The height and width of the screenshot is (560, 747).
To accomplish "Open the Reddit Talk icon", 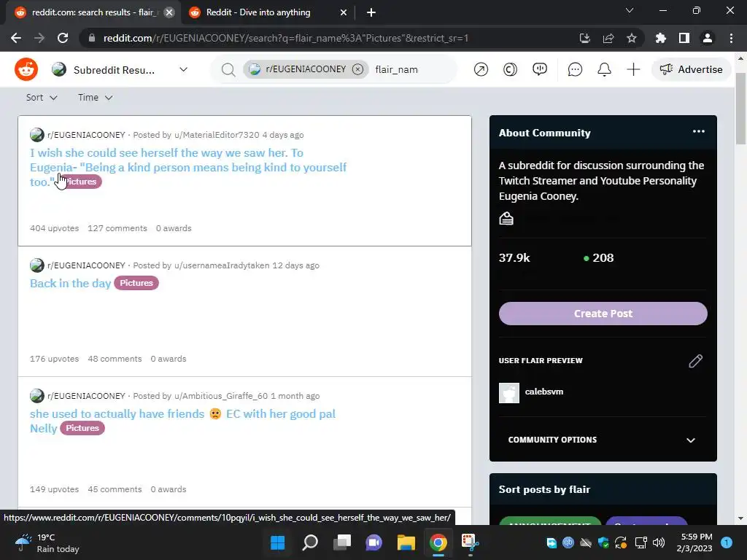I will [540, 69].
